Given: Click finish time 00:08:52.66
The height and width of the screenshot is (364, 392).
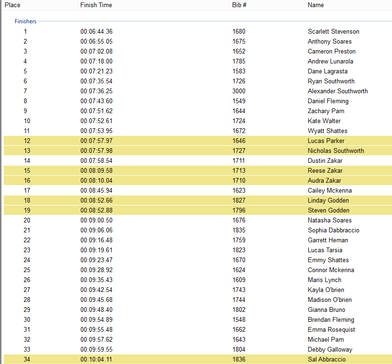Looking at the screenshot, I should pos(96,200).
